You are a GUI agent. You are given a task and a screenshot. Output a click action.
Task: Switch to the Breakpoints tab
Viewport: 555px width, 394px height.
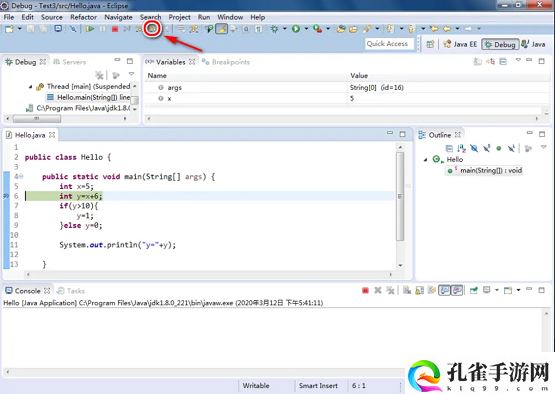(226, 62)
